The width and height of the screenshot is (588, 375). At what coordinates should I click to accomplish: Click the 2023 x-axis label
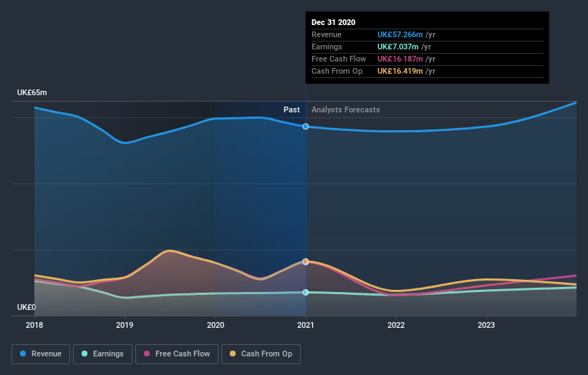pos(486,325)
